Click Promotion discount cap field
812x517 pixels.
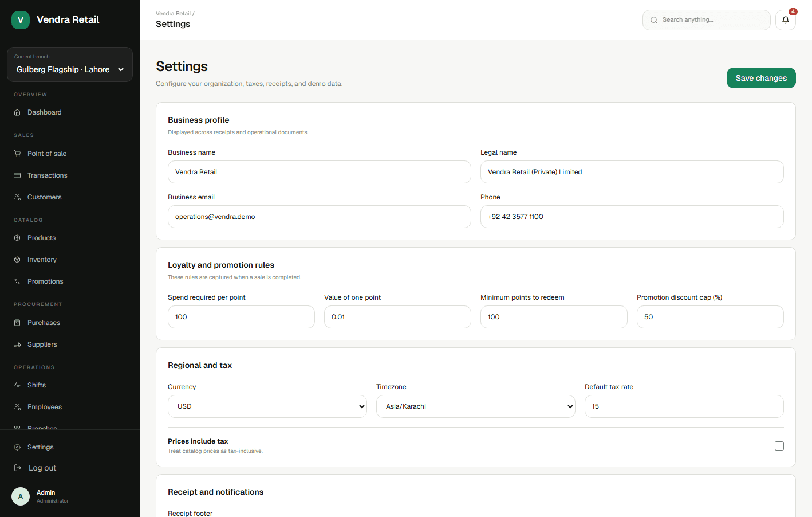tap(710, 317)
